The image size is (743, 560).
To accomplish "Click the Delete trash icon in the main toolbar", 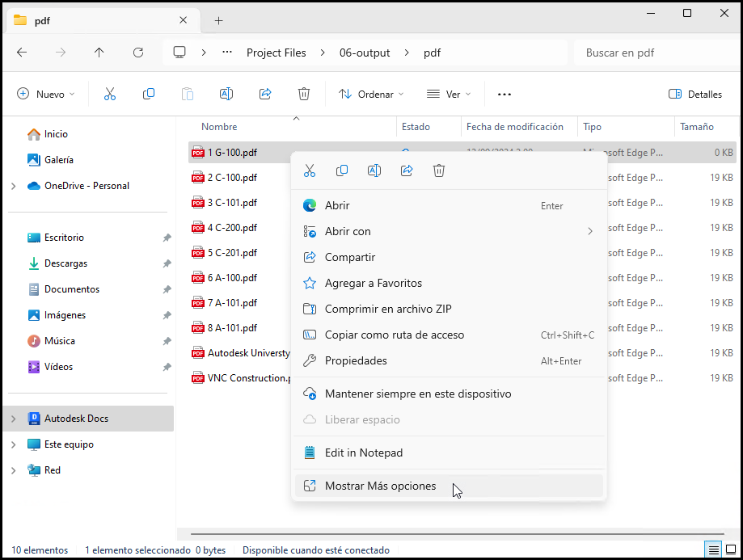I will click(304, 94).
